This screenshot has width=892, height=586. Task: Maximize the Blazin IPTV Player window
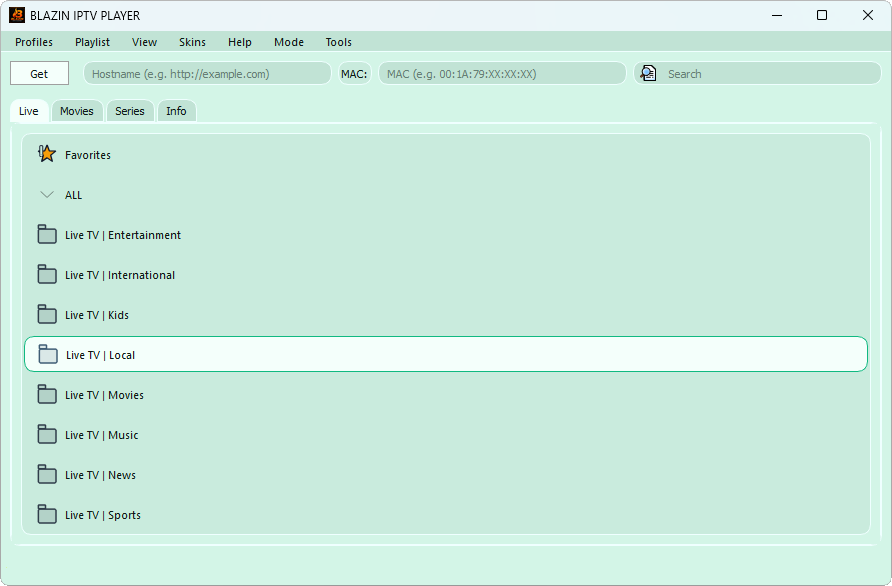pos(821,15)
